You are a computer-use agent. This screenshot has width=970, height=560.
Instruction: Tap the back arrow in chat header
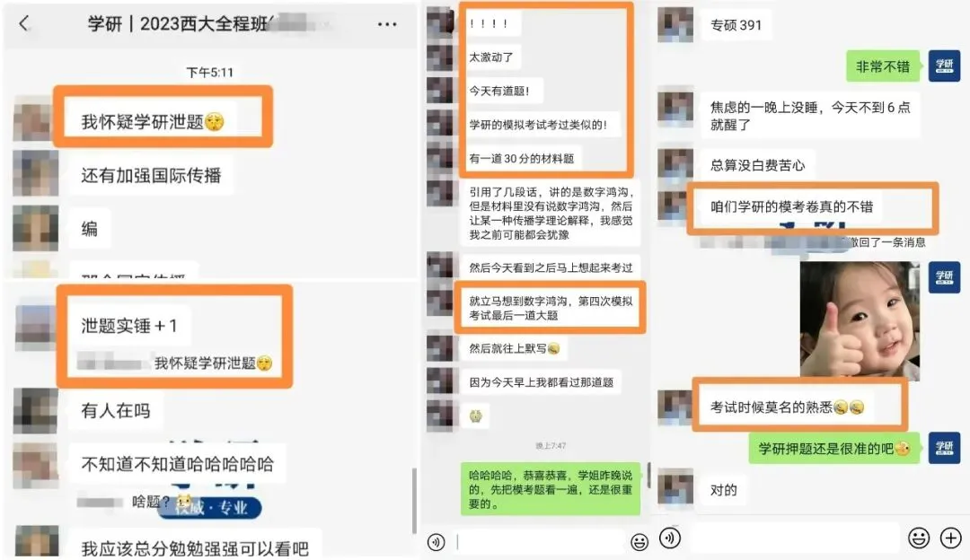pyautogui.click(x=24, y=24)
